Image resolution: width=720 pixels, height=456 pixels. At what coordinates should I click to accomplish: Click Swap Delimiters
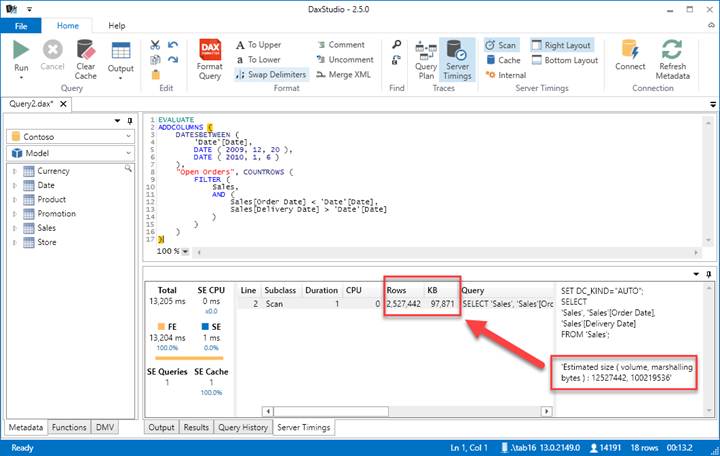pos(271,74)
